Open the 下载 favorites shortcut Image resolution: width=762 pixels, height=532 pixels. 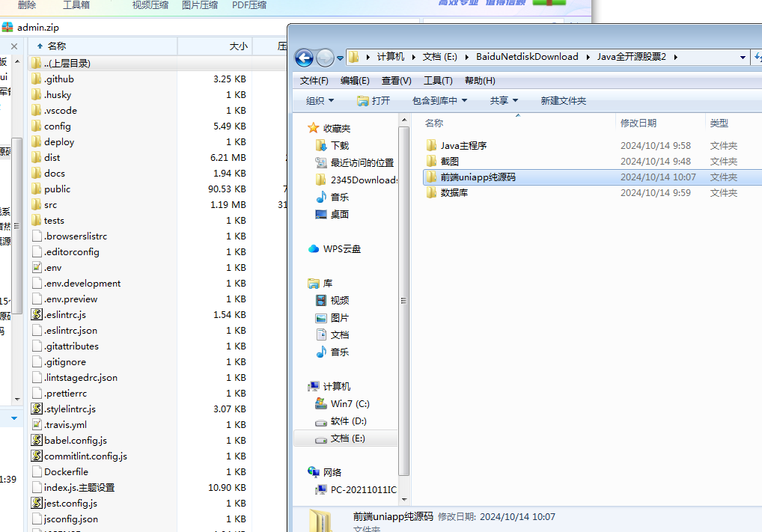[339, 145]
